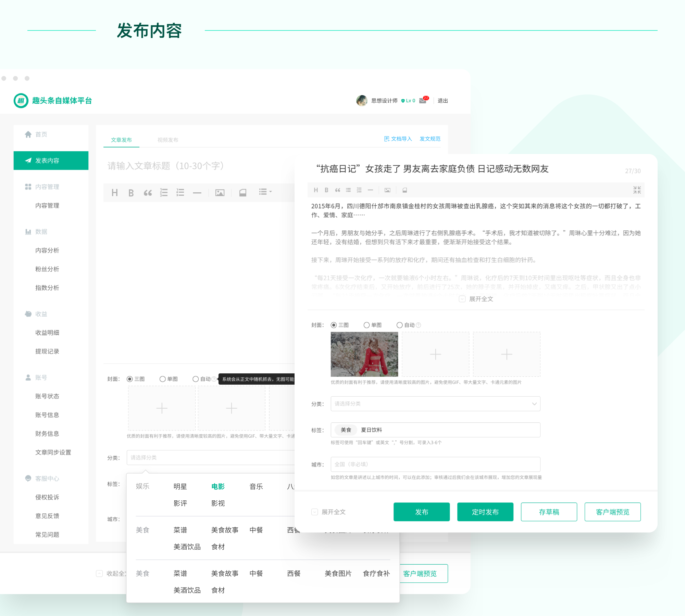Click the large quote icon in main editor toolbar

coord(148,193)
